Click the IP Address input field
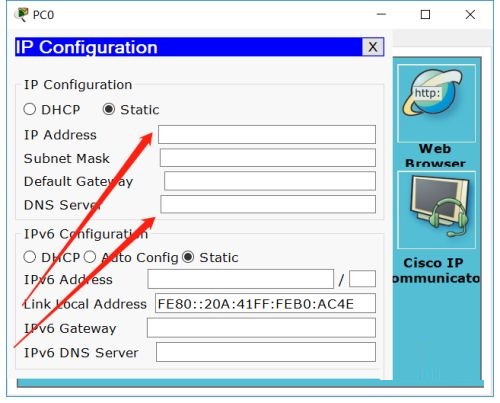 coord(267,135)
